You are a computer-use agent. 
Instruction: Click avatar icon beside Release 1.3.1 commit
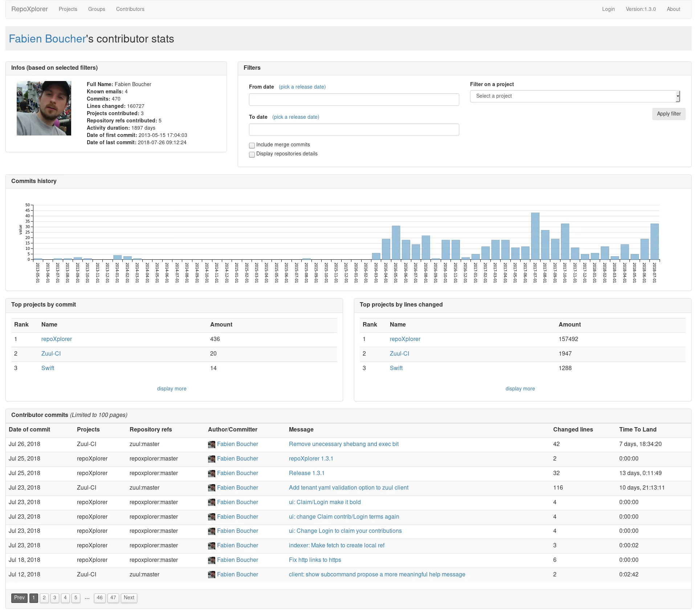coord(211,473)
